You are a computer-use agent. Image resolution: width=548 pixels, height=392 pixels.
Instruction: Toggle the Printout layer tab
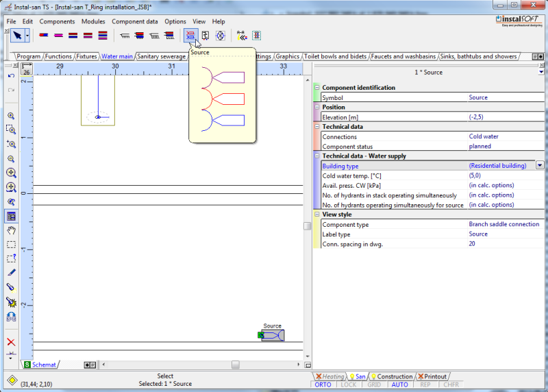point(433,377)
